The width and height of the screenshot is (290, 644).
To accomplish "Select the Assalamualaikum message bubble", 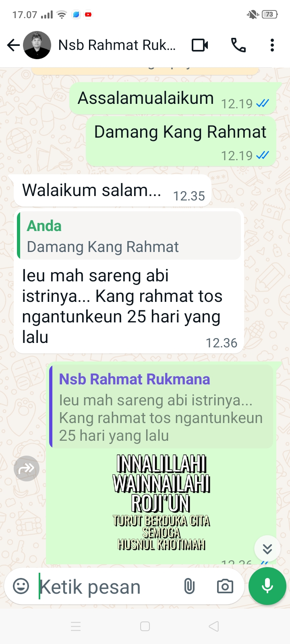I will [x=173, y=99].
